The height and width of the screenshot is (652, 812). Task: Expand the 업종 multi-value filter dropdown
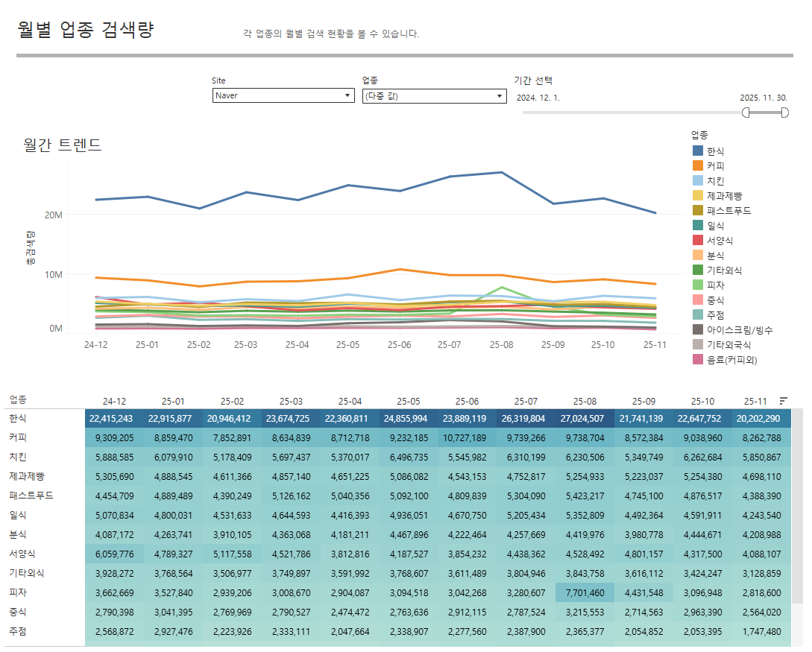(433, 95)
